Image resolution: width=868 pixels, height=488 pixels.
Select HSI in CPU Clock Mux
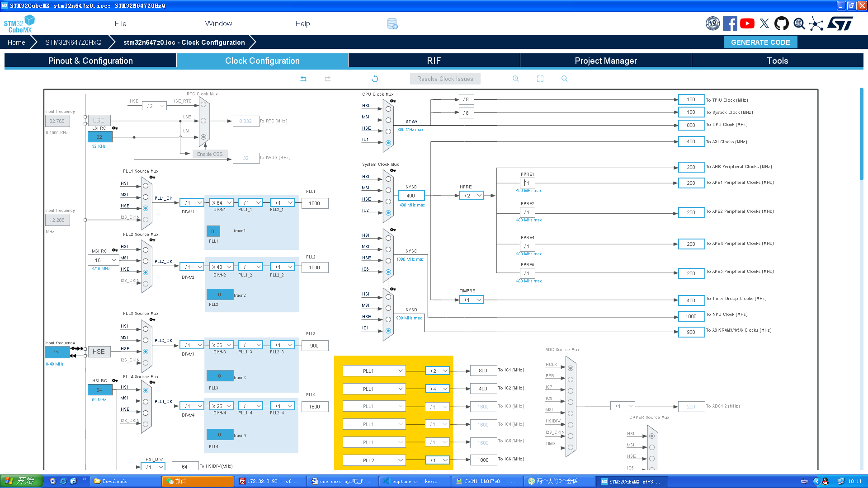[388, 109]
